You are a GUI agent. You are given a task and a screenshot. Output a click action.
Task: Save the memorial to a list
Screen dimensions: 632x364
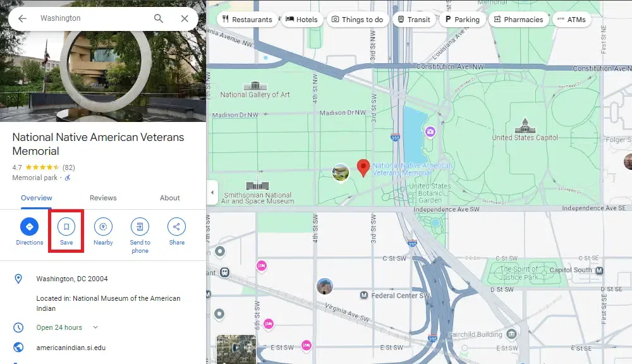click(66, 231)
